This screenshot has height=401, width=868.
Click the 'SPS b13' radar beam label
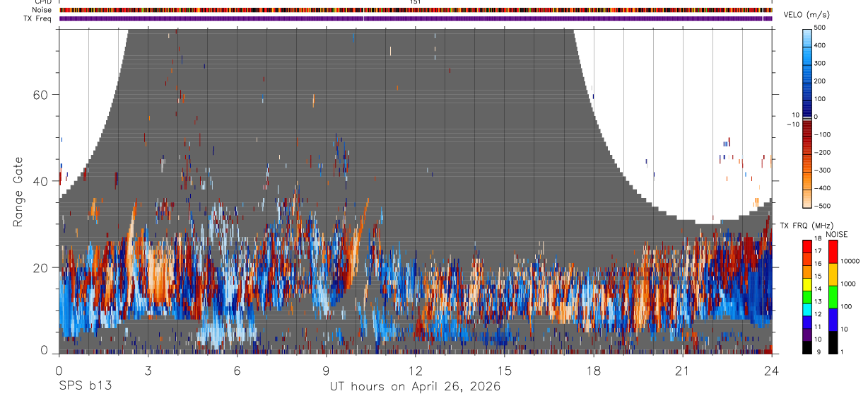[x=85, y=386]
